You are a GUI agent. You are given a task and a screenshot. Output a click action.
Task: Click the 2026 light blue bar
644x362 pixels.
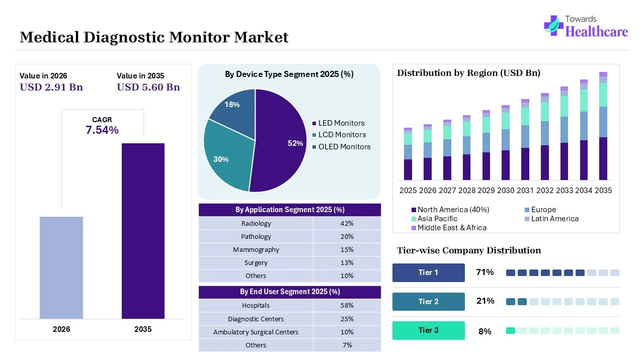[x=61, y=267]
